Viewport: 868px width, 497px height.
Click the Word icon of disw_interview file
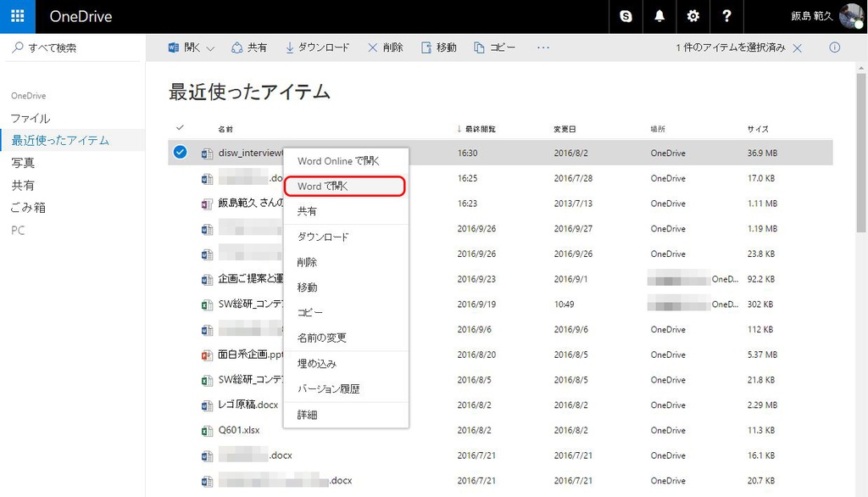click(x=207, y=154)
